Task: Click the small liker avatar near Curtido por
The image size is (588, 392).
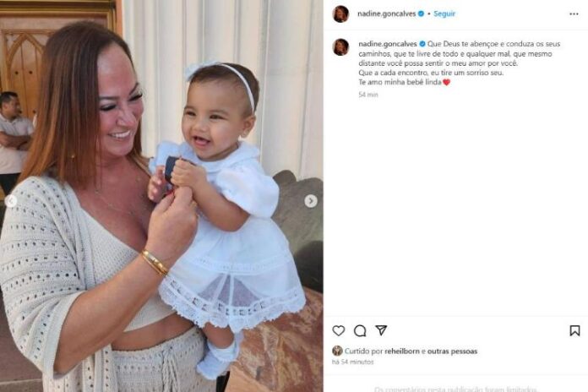Action: (x=337, y=351)
